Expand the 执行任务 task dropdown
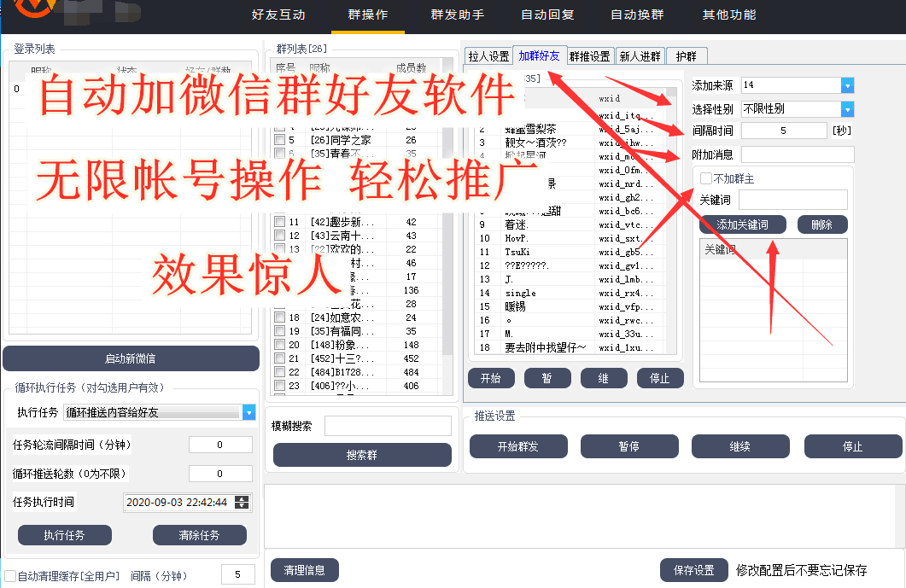The image size is (906, 588). pyautogui.click(x=248, y=413)
